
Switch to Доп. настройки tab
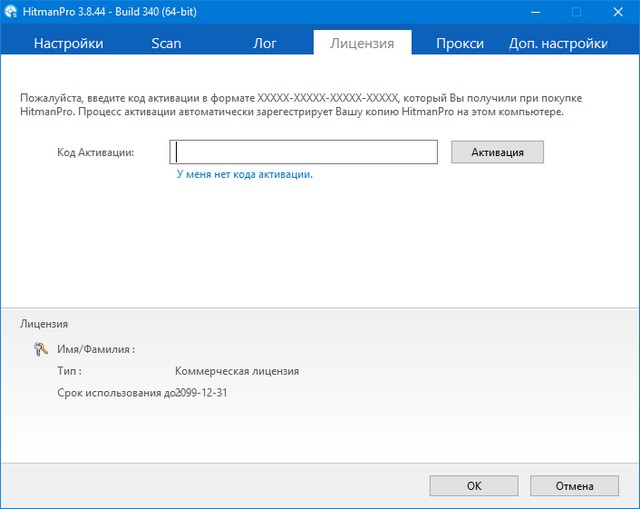coord(558,43)
